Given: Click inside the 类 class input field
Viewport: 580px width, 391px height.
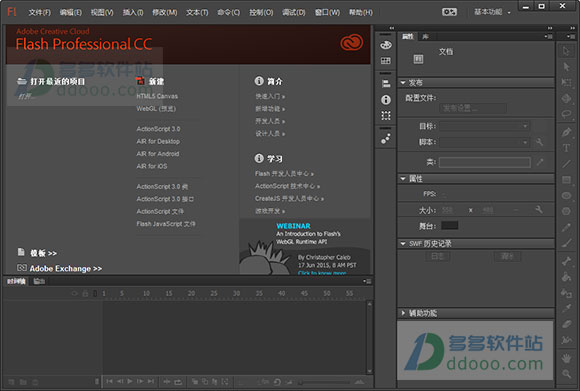Looking at the screenshot, I should (485, 162).
